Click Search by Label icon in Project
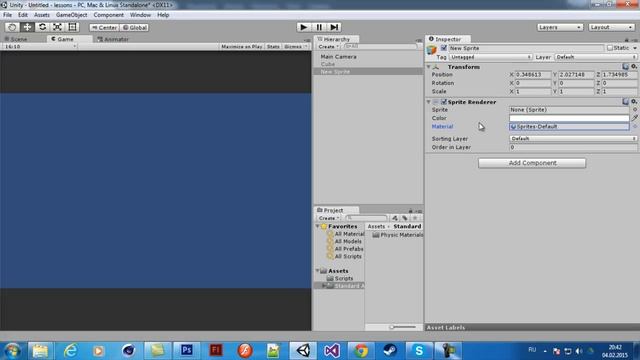This screenshot has height=360, width=640. coord(404,218)
